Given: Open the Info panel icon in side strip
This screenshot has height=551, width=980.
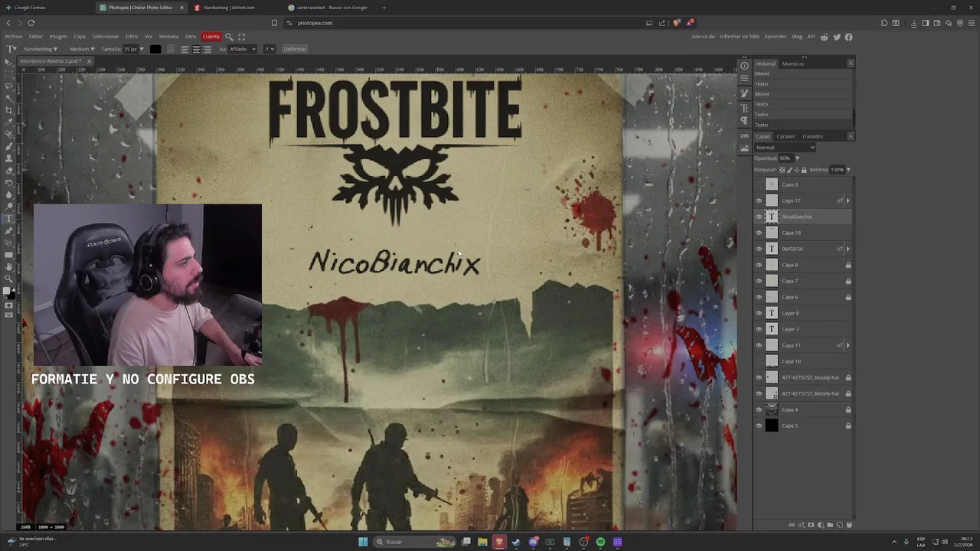Looking at the screenshot, I should point(744,66).
